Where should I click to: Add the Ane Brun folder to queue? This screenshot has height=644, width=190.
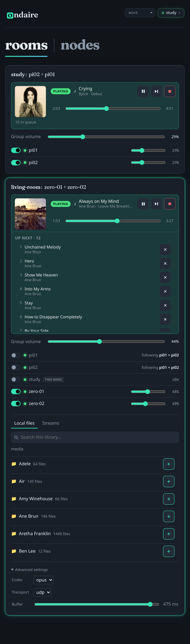pyautogui.click(x=169, y=517)
